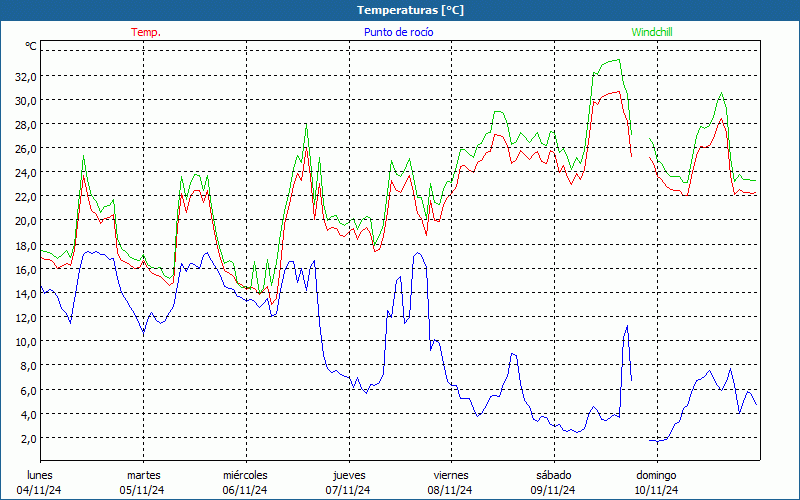Click the sábado day label
The height and width of the screenshot is (500, 800).
(554, 475)
